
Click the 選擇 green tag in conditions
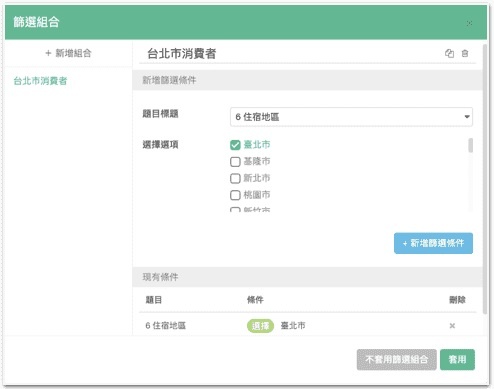tap(260, 326)
